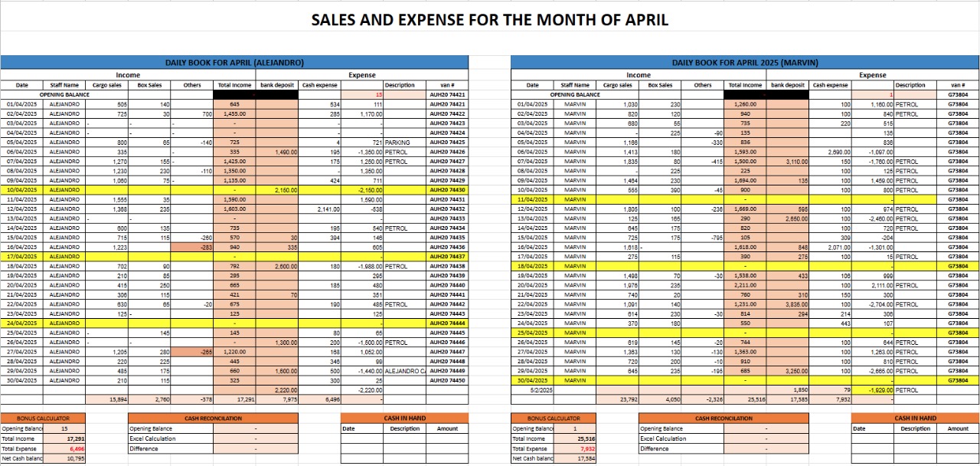Select the right 'CASH IN HAND' orange header
980x466 pixels.
click(x=915, y=418)
